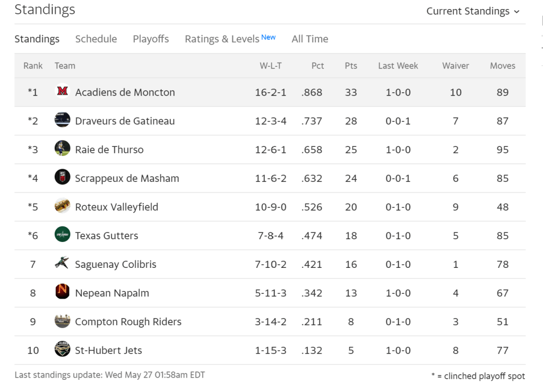Click the Roteux Valleyfield team logo

click(x=62, y=206)
